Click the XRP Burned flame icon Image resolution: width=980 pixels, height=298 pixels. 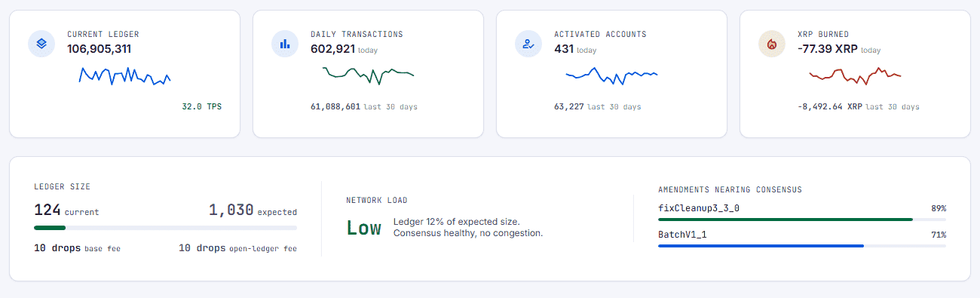coord(772,44)
